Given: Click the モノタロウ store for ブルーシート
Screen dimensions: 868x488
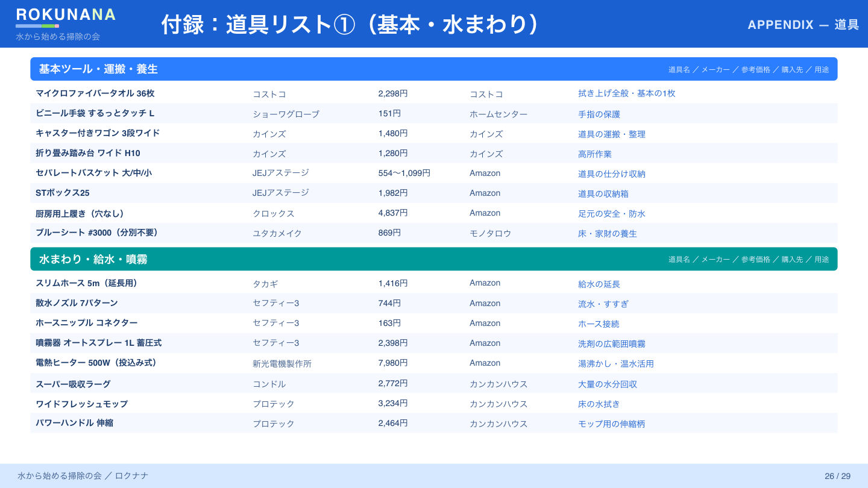Looking at the screenshot, I should [x=490, y=233].
